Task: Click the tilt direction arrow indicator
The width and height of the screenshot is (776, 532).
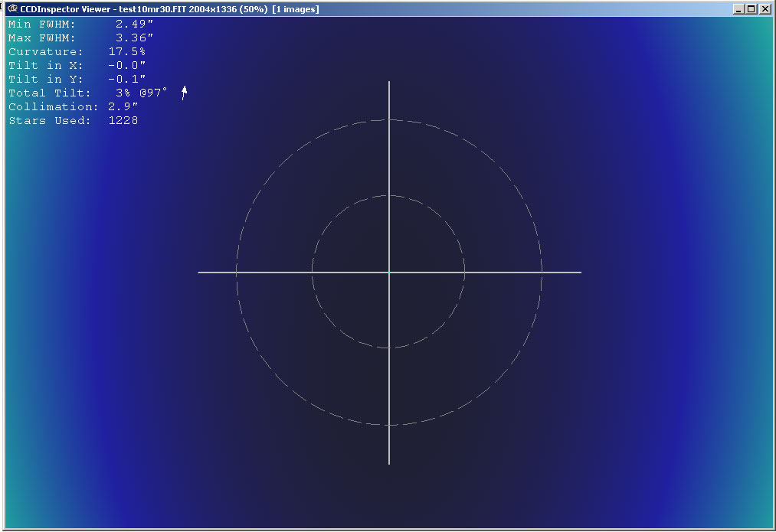Action: coord(184,93)
